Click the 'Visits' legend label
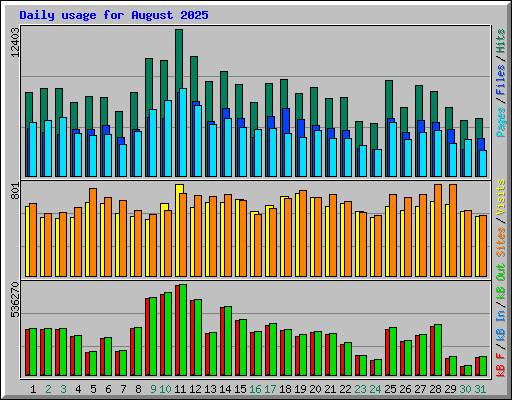This screenshot has width=512, height=400. click(500, 197)
